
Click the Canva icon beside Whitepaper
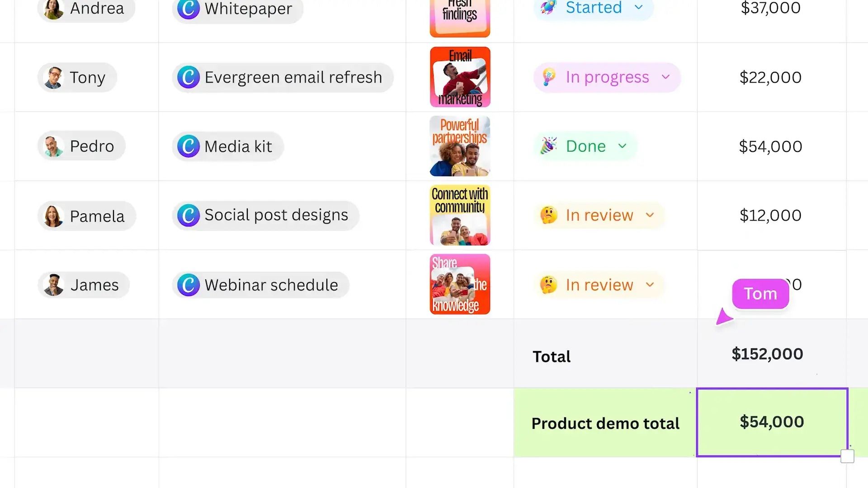(x=189, y=9)
